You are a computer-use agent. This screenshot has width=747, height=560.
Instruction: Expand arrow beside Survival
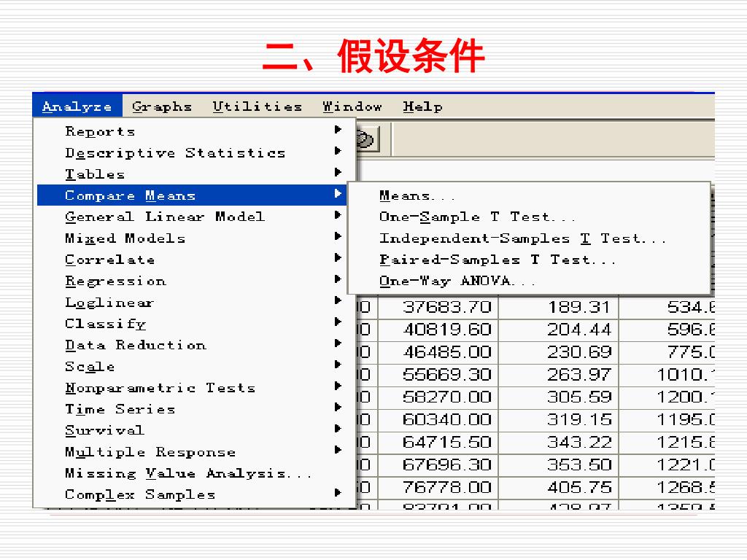(x=338, y=429)
